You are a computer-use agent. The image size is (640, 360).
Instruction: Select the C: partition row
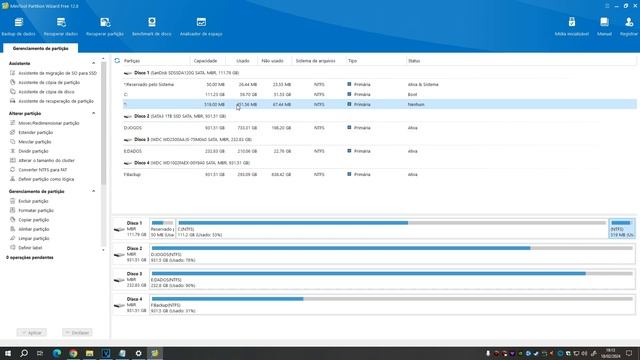(x=379, y=94)
